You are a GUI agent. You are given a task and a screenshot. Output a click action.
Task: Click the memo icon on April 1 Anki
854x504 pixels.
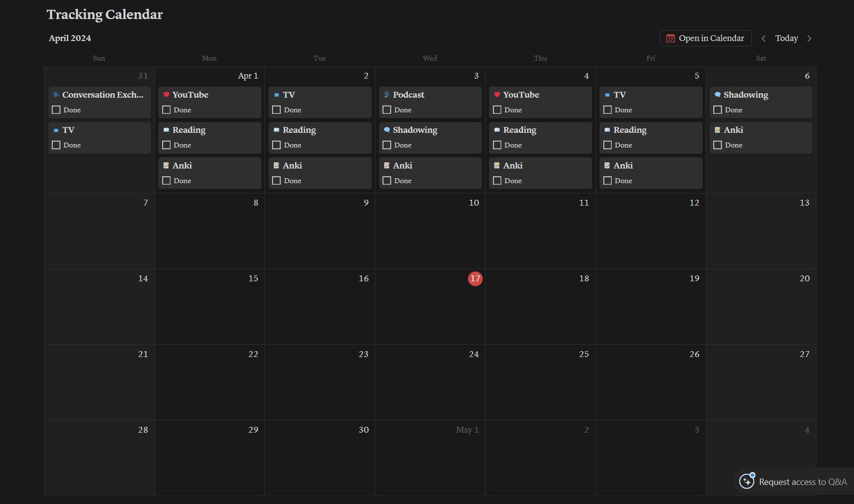(166, 166)
